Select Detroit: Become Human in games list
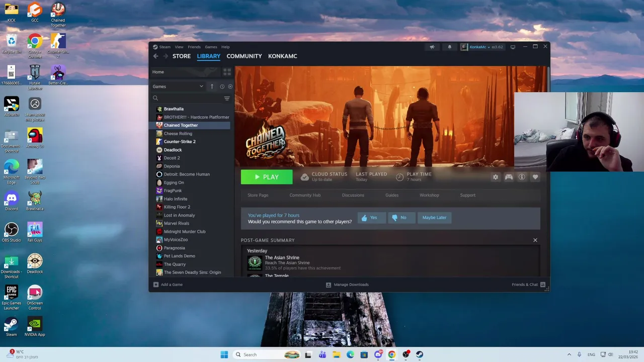The height and width of the screenshot is (362, 644). coord(191,174)
